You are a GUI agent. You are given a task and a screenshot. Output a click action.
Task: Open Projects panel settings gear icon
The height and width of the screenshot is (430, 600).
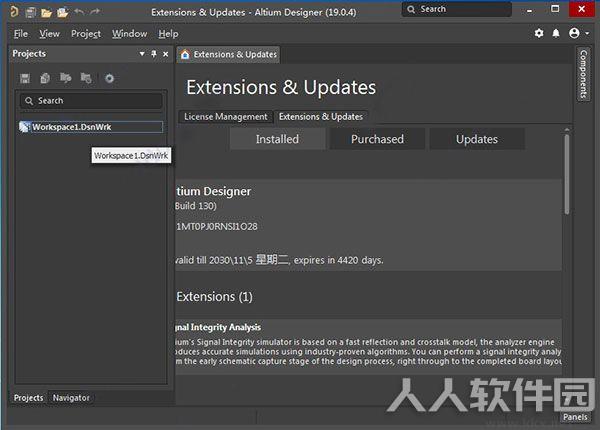click(x=109, y=78)
